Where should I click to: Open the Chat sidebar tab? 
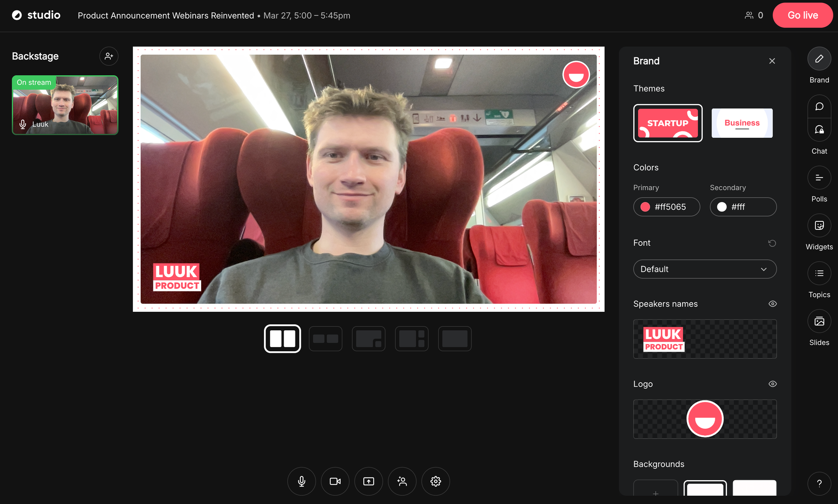pos(819,107)
